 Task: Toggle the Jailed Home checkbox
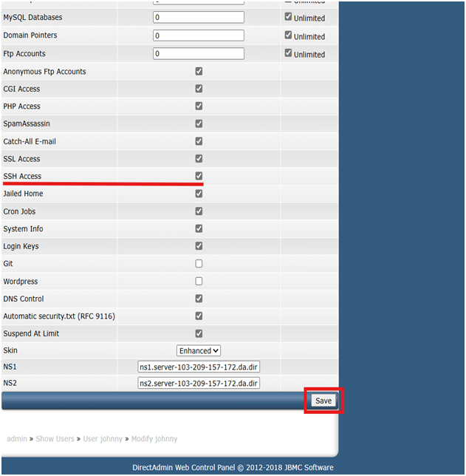pyautogui.click(x=199, y=194)
